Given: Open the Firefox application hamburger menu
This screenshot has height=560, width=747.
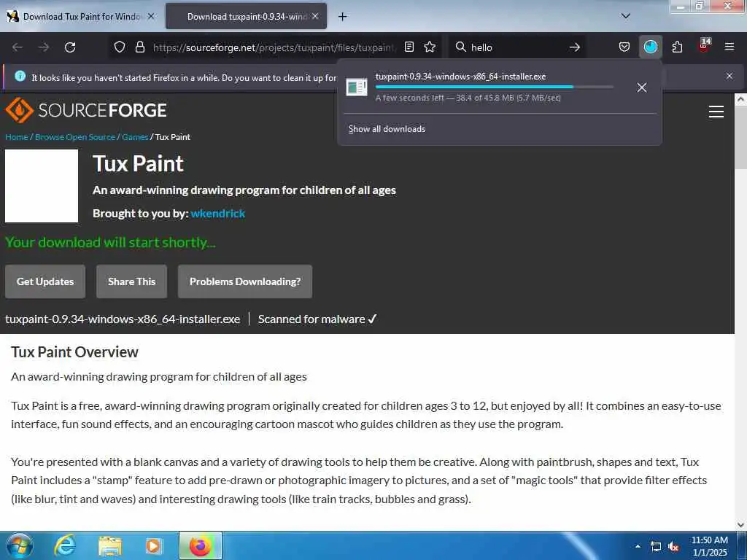Looking at the screenshot, I should click(729, 47).
